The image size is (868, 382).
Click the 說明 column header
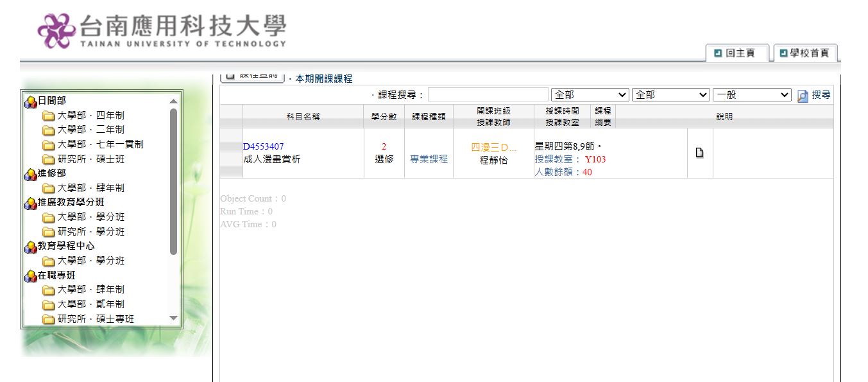pyautogui.click(x=724, y=116)
